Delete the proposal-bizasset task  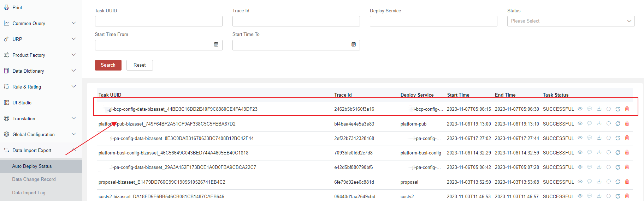[x=627, y=182]
